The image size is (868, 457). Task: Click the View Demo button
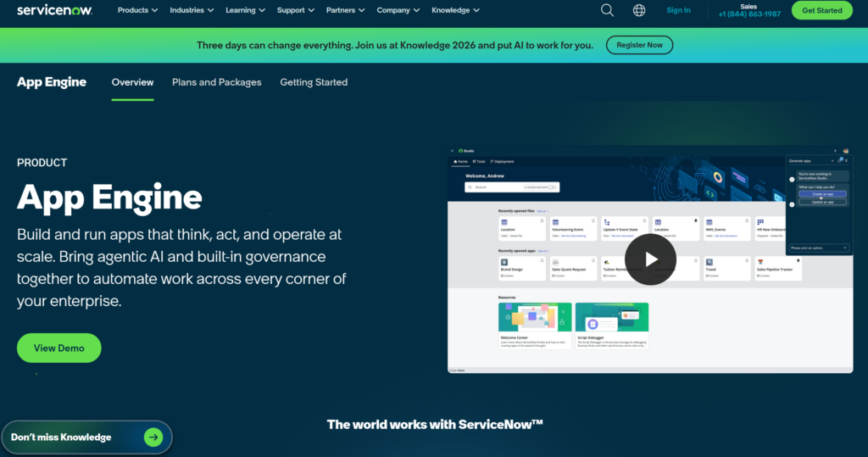pyautogui.click(x=58, y=348)
